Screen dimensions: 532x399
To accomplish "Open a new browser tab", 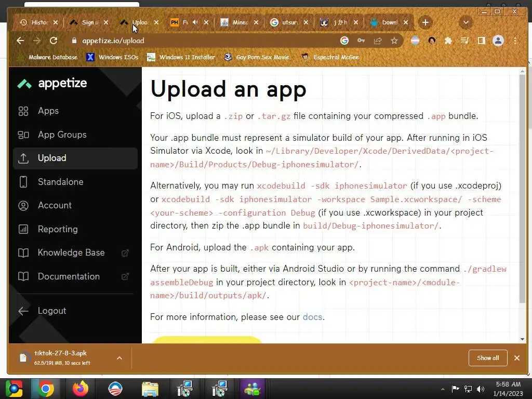I will pyautogui.click(x=425, y=23).
